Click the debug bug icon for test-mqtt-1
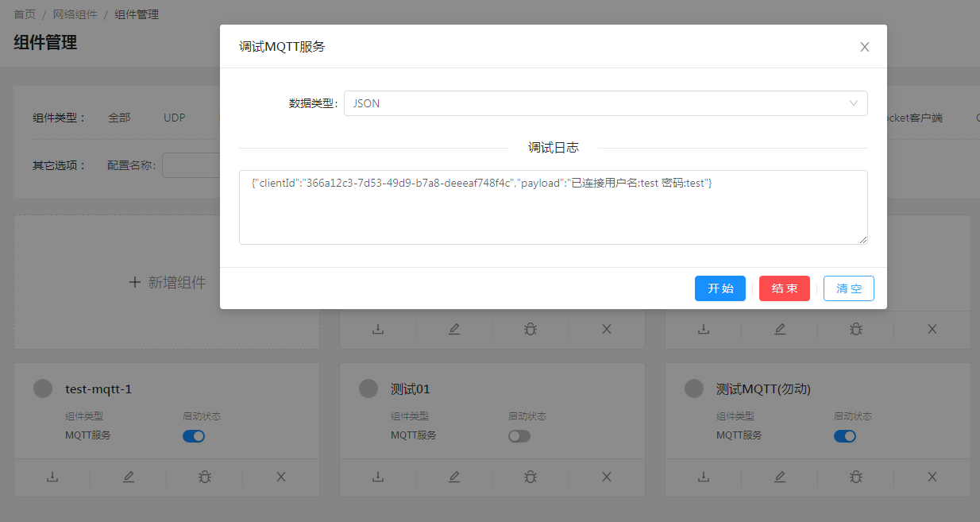The height and width of the screenshot is (522, 980). 205,477
